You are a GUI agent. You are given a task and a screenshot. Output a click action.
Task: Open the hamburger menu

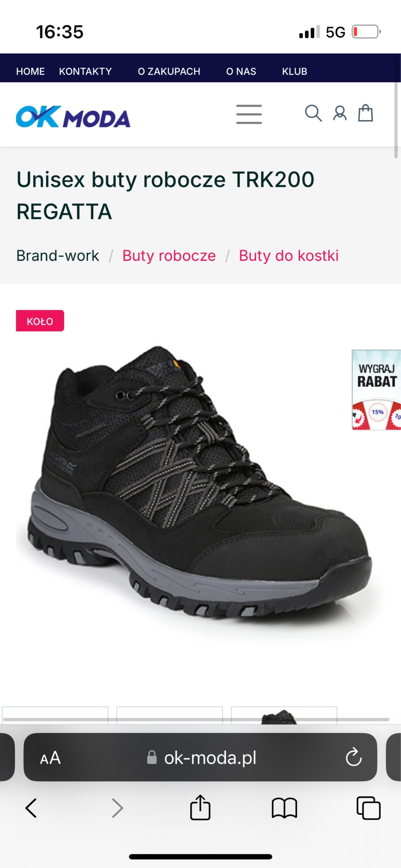click(249, 114)
